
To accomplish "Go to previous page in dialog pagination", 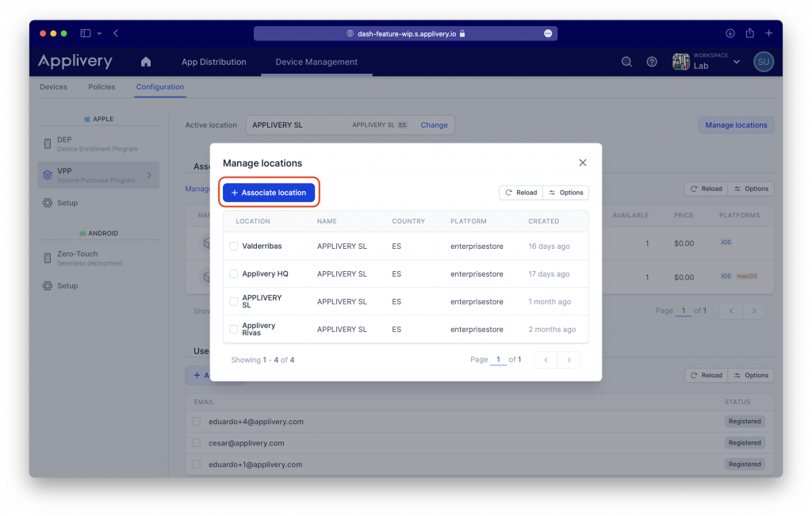I will click(x=546, y=360).
